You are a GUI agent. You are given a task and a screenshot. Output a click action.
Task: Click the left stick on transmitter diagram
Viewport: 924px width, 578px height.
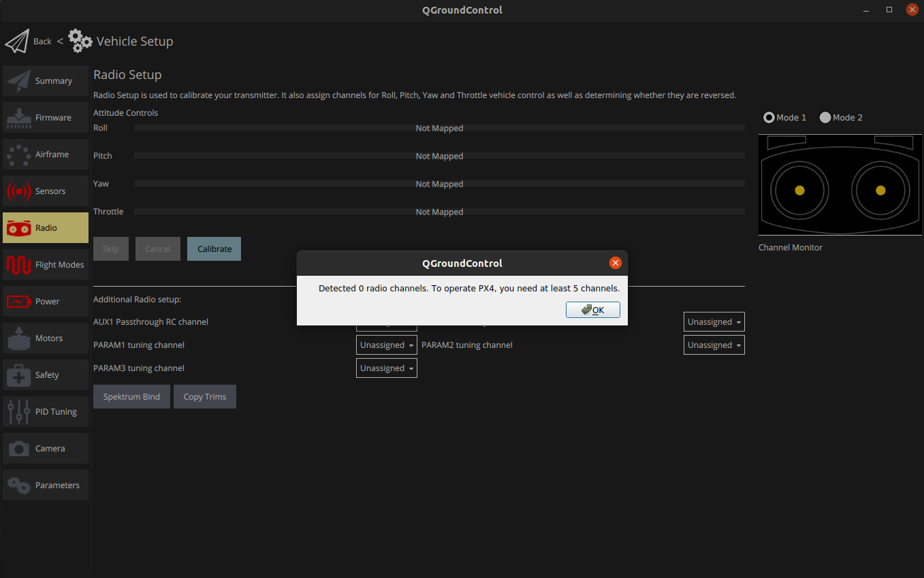point(799,191)
